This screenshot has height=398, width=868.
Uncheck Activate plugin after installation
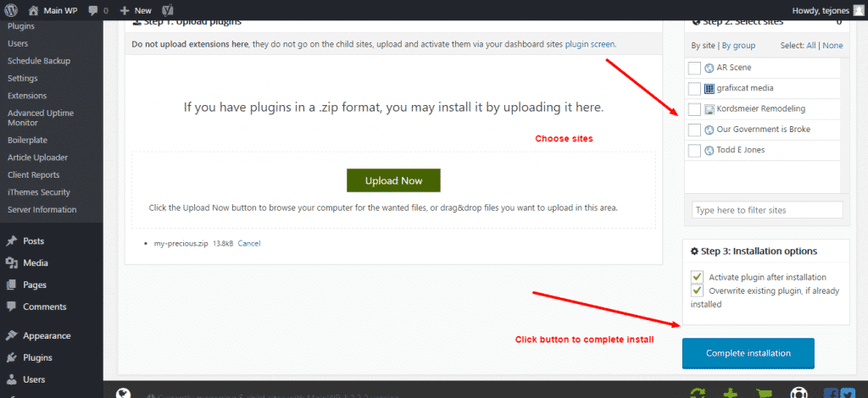(x=697, y=277)
